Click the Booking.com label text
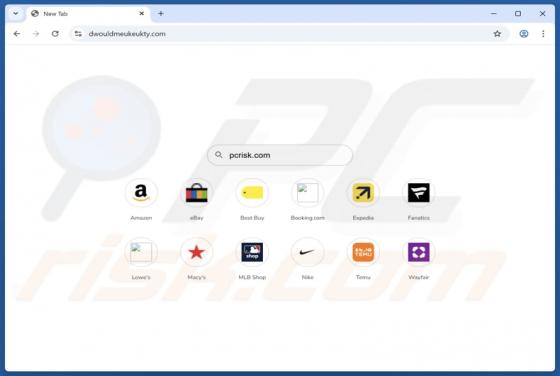 point(308,218)
